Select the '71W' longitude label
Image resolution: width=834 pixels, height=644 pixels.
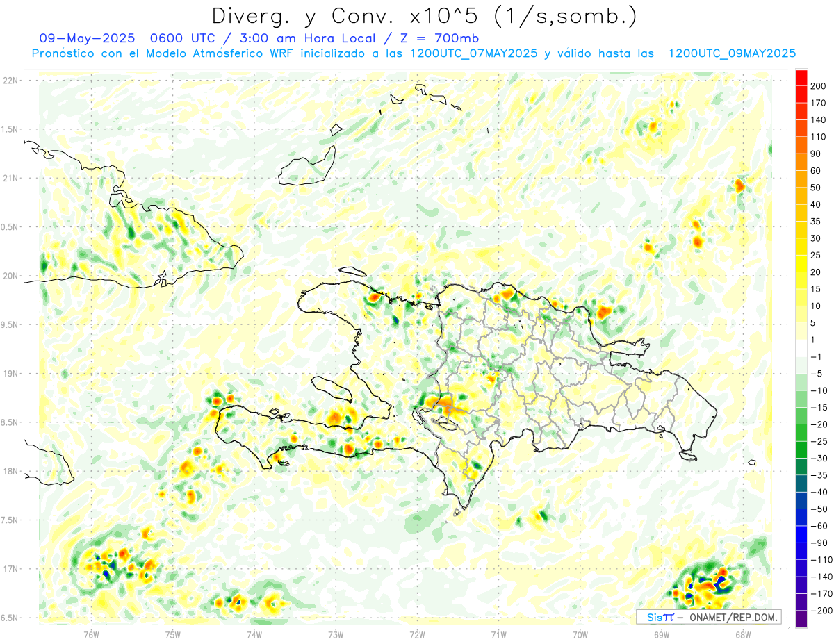pyautogui.click(x=499, y=634)
